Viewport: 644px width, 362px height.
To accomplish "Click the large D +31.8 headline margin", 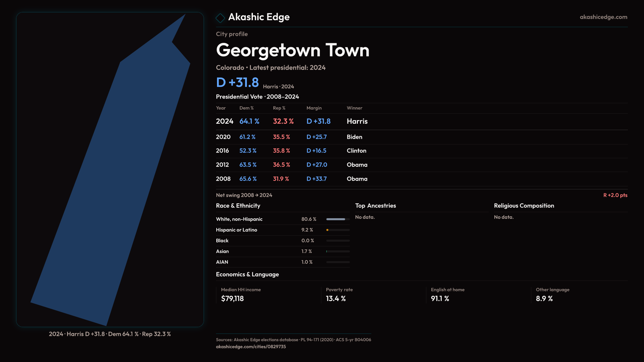I will (x=237, y=82).
